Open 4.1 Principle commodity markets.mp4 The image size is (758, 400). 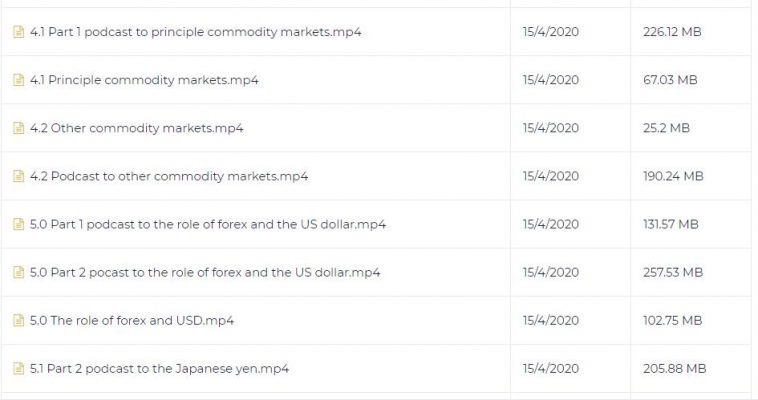[x=144, y=80]
